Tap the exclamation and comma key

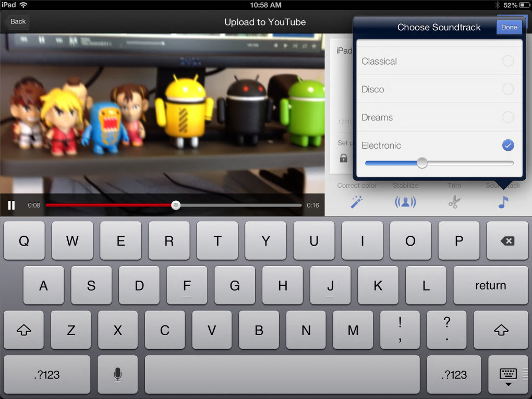(400, 330)
